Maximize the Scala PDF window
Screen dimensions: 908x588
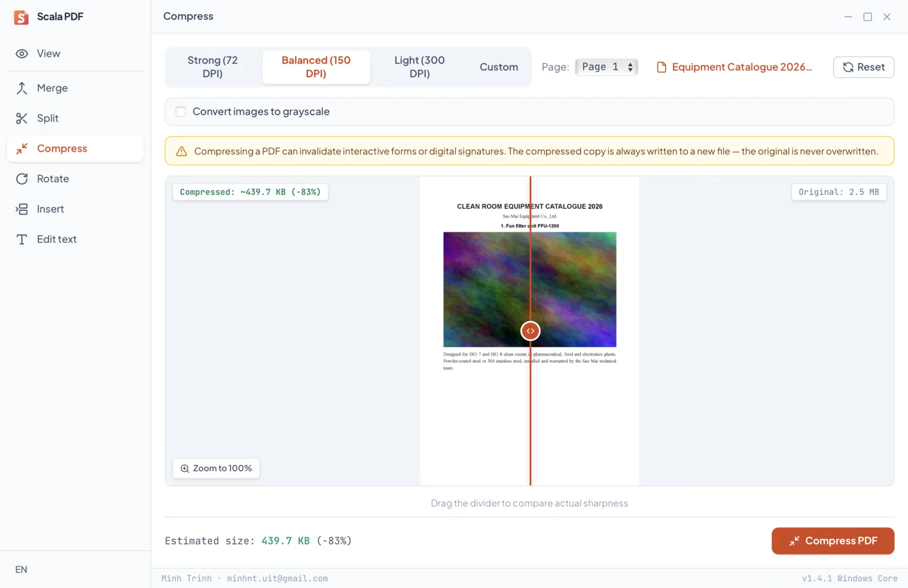tap(867, 17)
